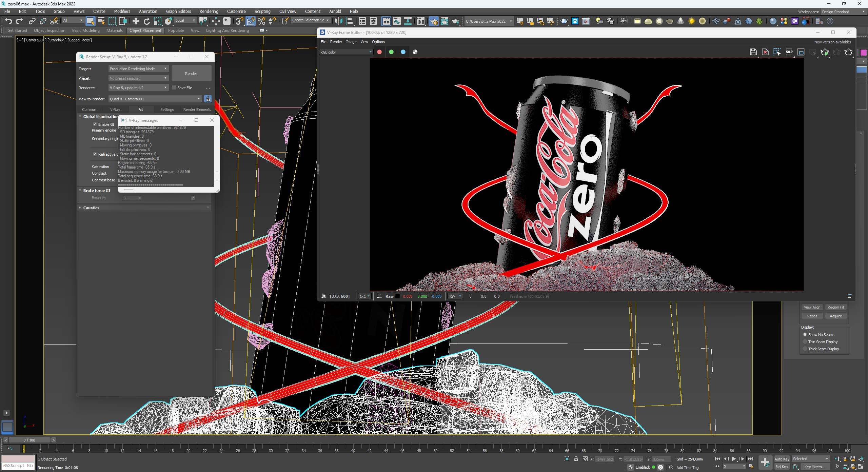Enable Region Render in Frame Buffer

tap(801, 52)
